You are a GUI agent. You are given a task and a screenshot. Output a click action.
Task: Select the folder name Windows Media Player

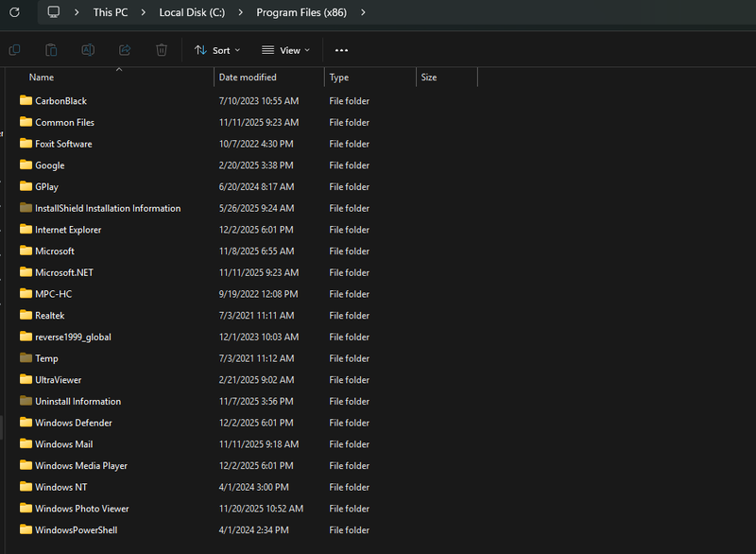click(81, 466)
